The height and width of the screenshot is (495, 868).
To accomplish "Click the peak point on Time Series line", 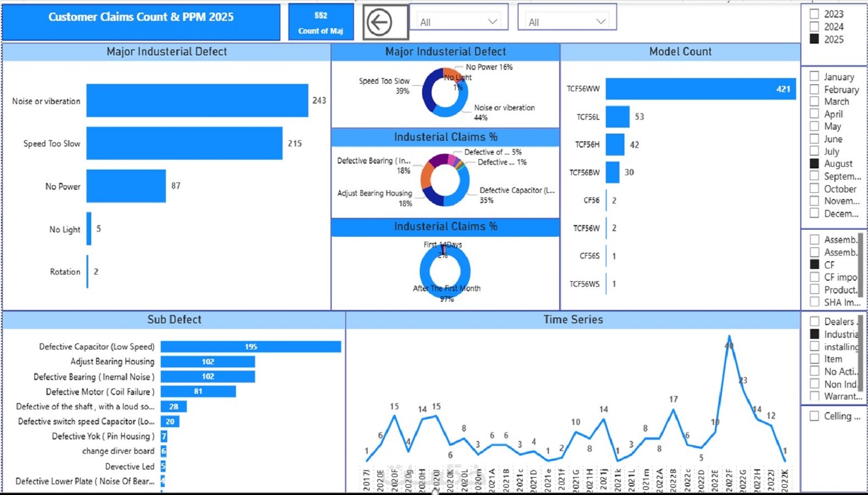I will [729, 336].
